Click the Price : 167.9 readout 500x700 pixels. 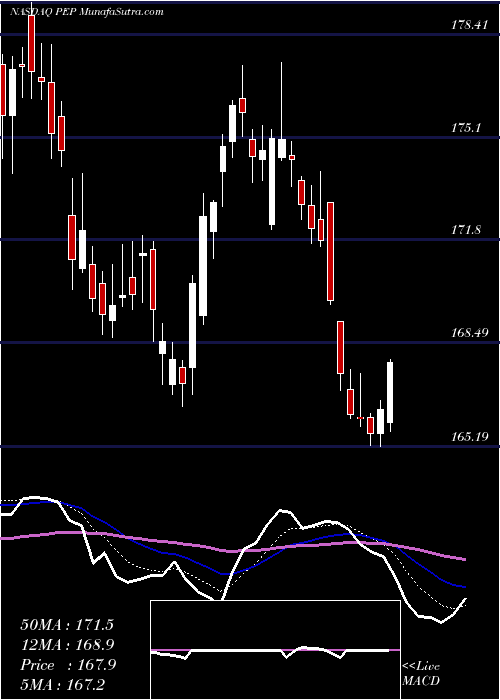(68, 665)
